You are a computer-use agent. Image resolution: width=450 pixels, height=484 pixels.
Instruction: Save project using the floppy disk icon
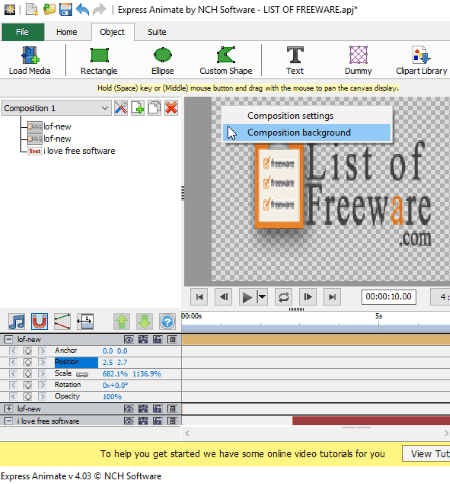[x=65, y=9]
